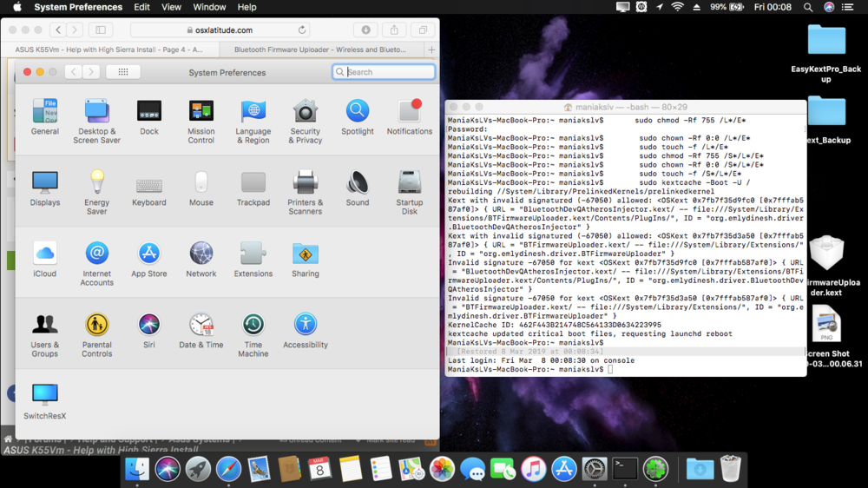
Task: Open the Window menu
Action: click(209, 7)
